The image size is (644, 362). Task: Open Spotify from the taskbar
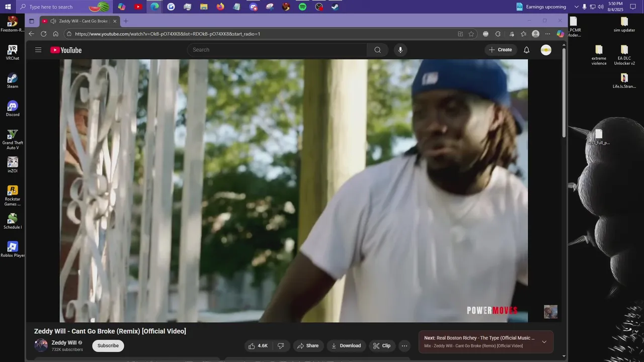click(302, 7)
